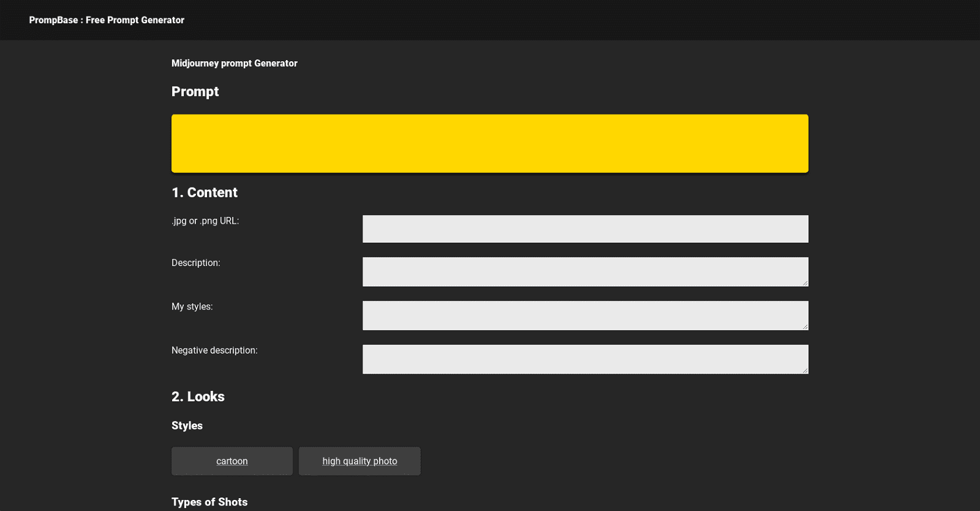Image resolution: width=980 pixels, height=511 pixels.
Task: Click the yellow Prompt output box
Action: (489, 143)
